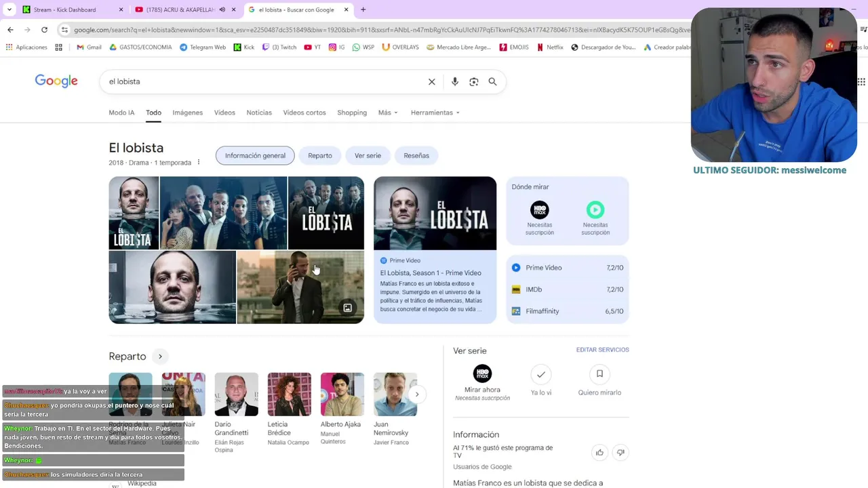Open the Gmail bookmark

click(89, 47)
